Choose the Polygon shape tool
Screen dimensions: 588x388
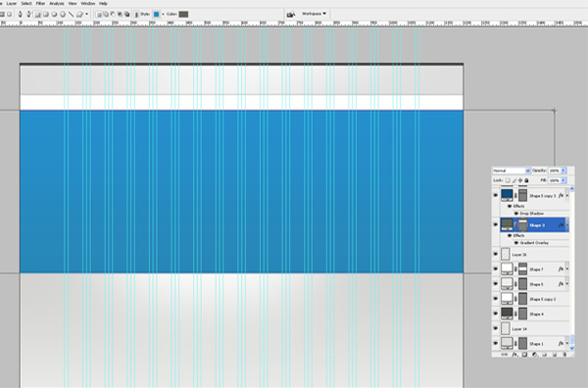tap(63, 15)
